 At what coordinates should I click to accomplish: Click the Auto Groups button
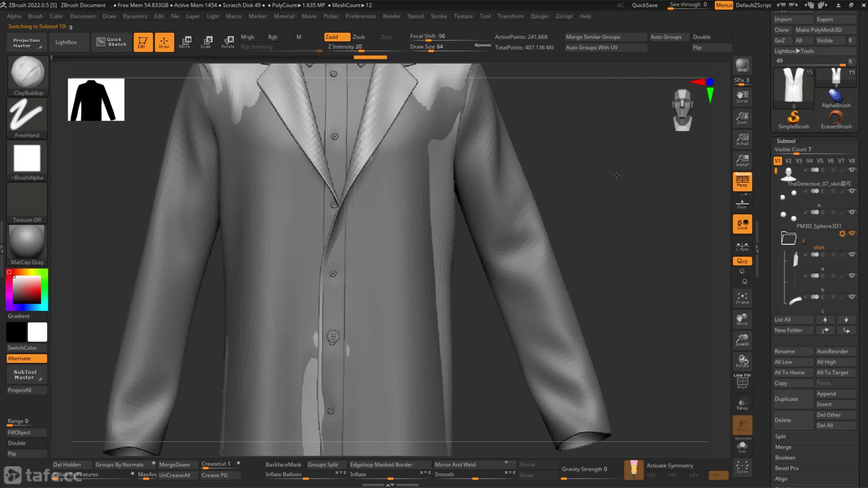(x=669, y=37)
